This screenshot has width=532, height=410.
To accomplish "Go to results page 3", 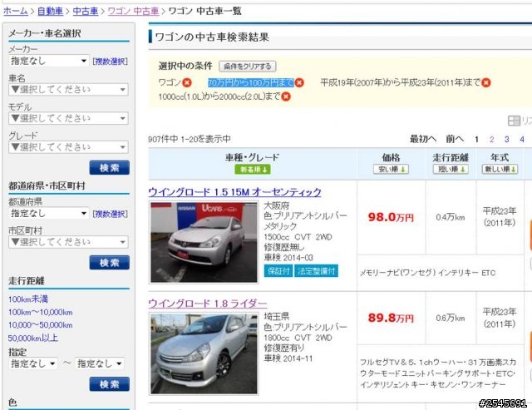I will (506, 139).
